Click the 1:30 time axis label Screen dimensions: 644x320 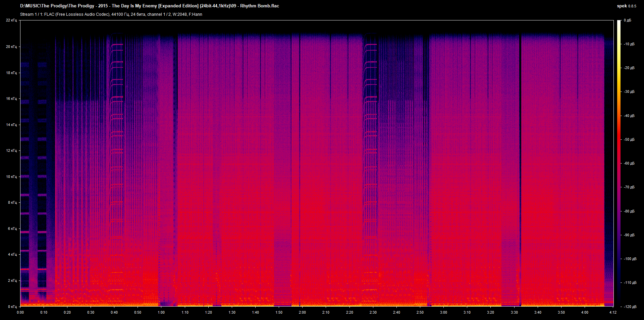pyautogui.click(x=232, y=312)
